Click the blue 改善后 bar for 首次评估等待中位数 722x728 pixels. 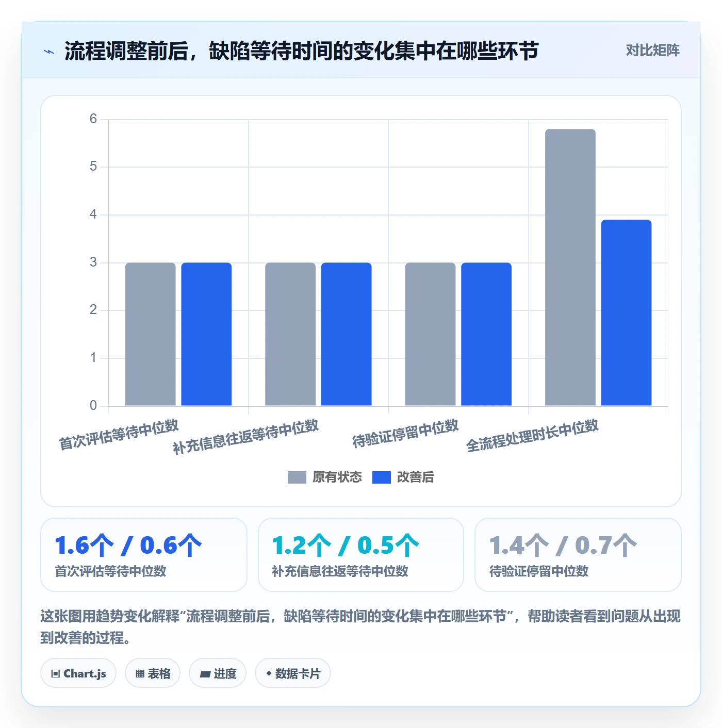(x=206, y=334)
